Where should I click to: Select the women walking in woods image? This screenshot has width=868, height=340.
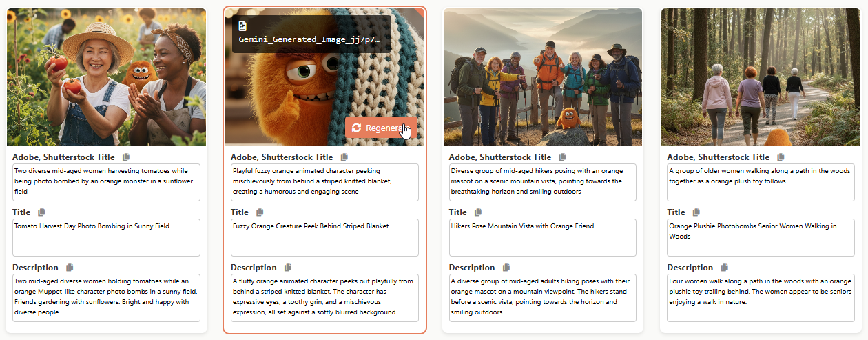click(x=761, y=77)
